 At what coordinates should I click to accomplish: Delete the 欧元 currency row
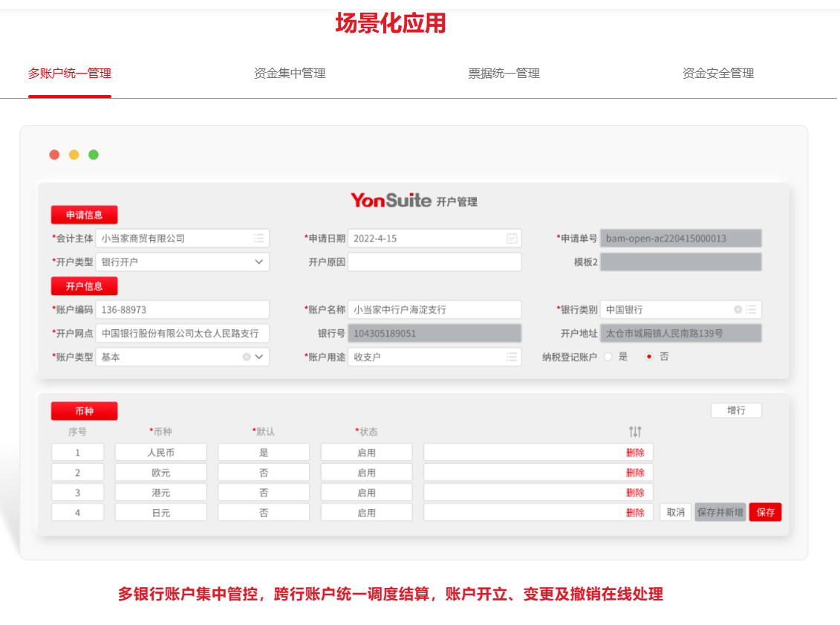coord(635,473)
